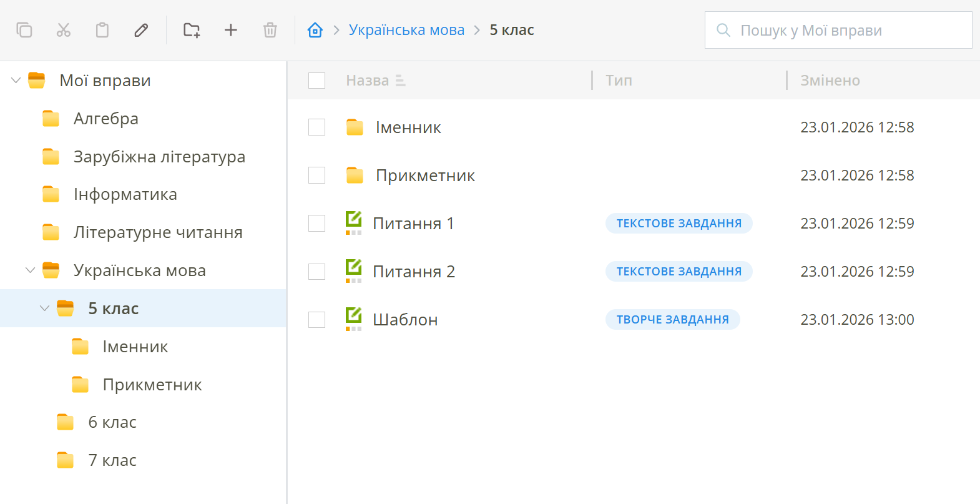The height and width of the screenshot is (504, 980).
Task: Open the Питання 1 exercise name
Action: tap(413, 224)
